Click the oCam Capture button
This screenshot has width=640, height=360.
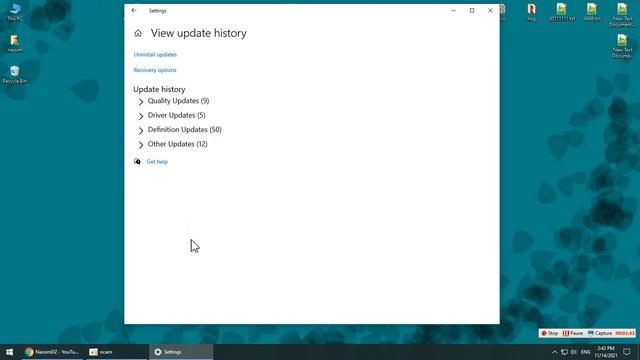(600, 333)
